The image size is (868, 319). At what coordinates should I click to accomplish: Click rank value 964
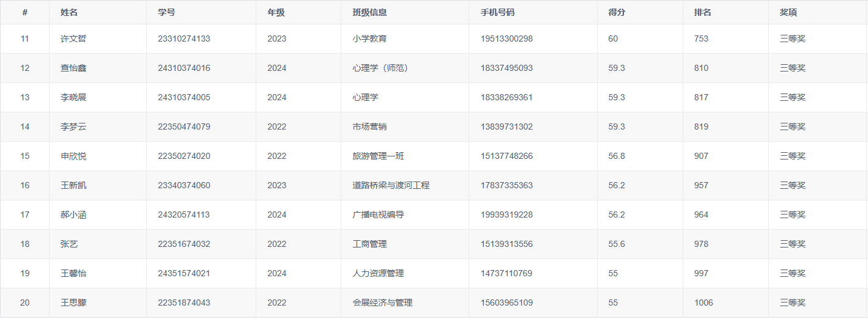pyautogui.click(x=701, y=215)
